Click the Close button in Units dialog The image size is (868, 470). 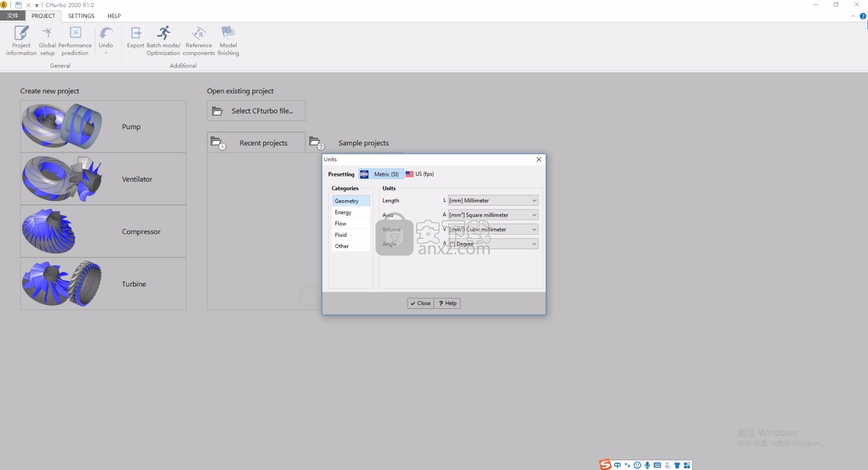[420, 303]
